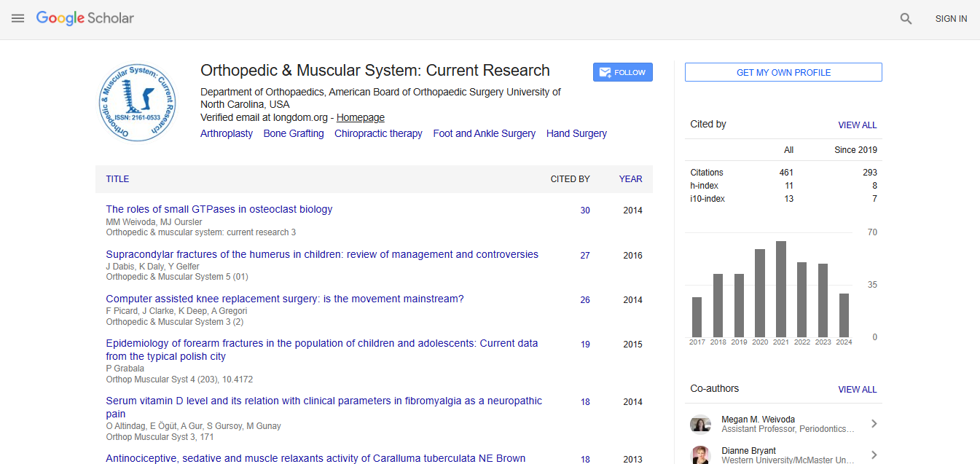The image size is (980, 464).
Task: Click the Sign In link
Action: (951, 19)
